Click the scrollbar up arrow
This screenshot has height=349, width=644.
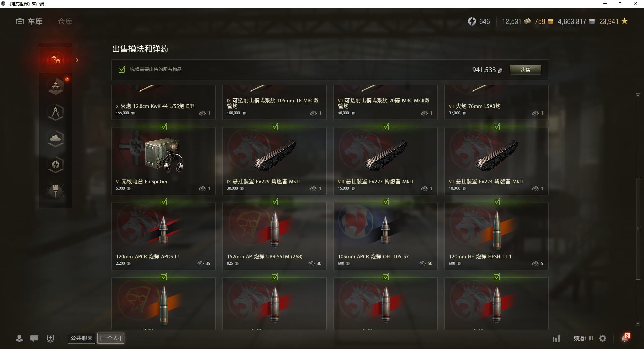pyautogui.click(x=638, y=96)
